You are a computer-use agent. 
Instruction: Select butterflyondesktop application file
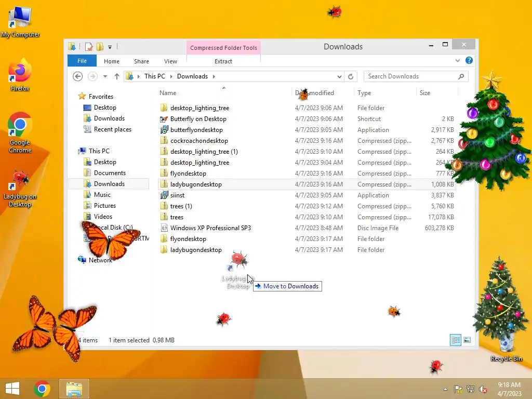click(x=196, y=129)
